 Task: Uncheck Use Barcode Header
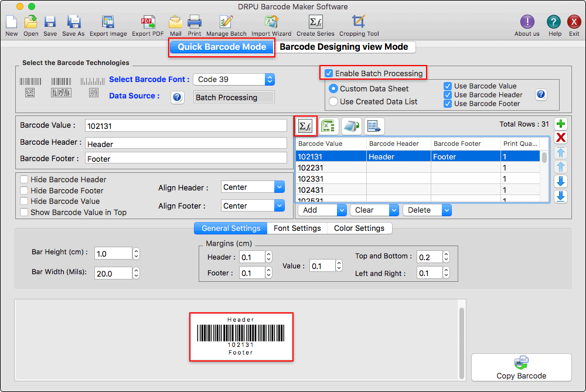click(447, 95)
